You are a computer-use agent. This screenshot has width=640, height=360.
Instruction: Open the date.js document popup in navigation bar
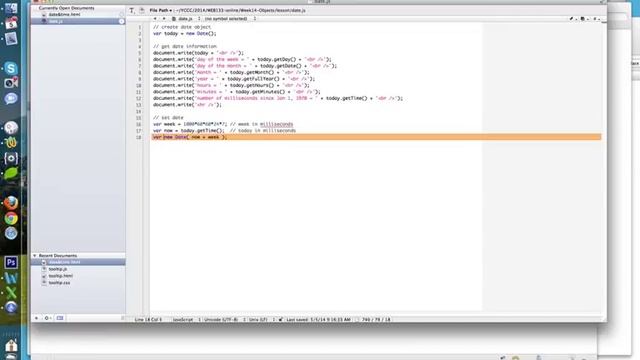[186, 19]
